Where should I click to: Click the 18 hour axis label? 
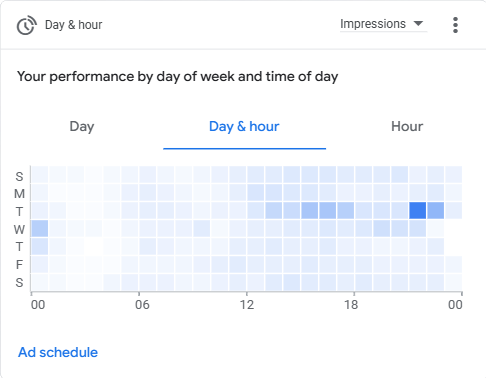pyautogui.click(x=351, y=305)
